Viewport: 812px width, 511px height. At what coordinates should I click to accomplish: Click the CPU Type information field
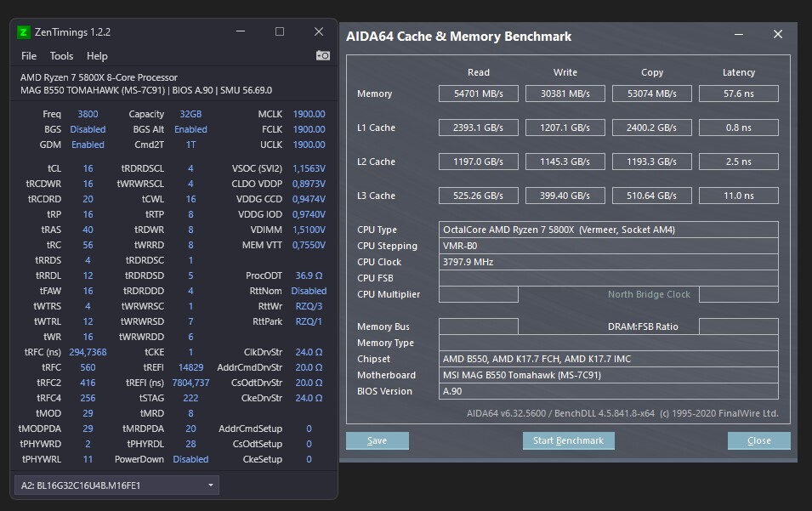click(608, 230)
